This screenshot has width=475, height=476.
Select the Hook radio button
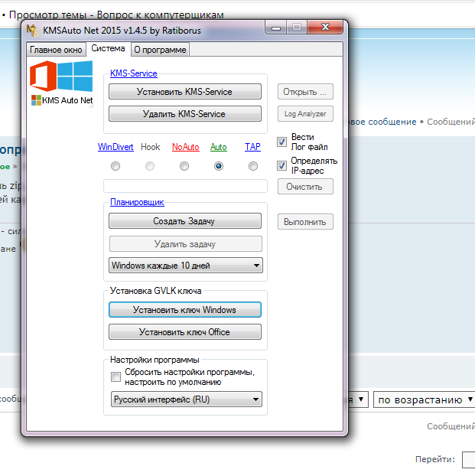coord(150,166)
